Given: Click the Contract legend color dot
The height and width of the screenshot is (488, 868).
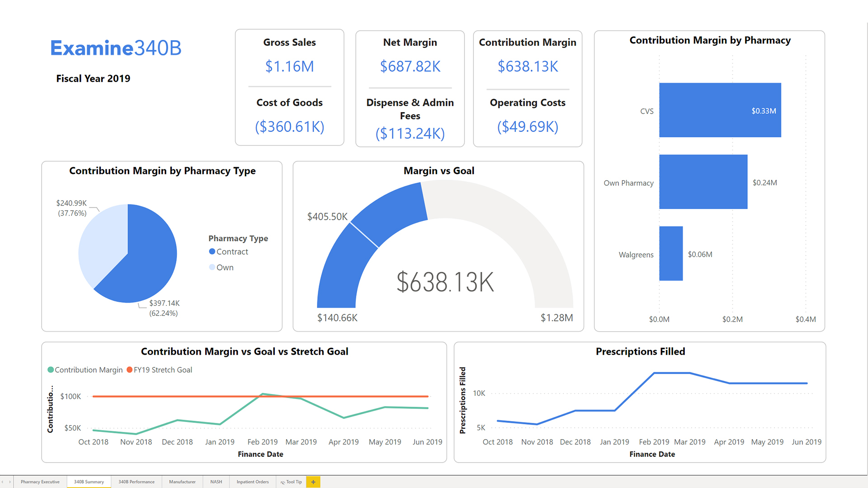Looking at the screenshot, I should [x=212, y=252].
